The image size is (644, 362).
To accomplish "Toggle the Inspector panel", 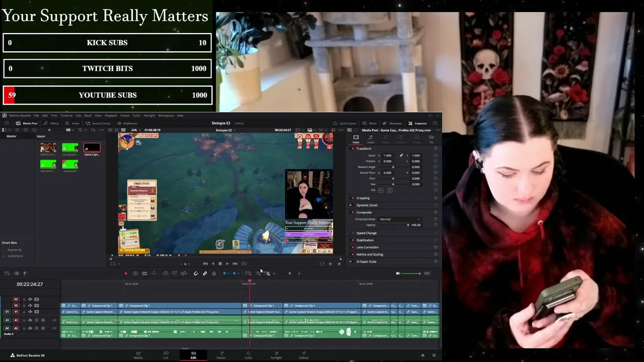I will [418, 123].
